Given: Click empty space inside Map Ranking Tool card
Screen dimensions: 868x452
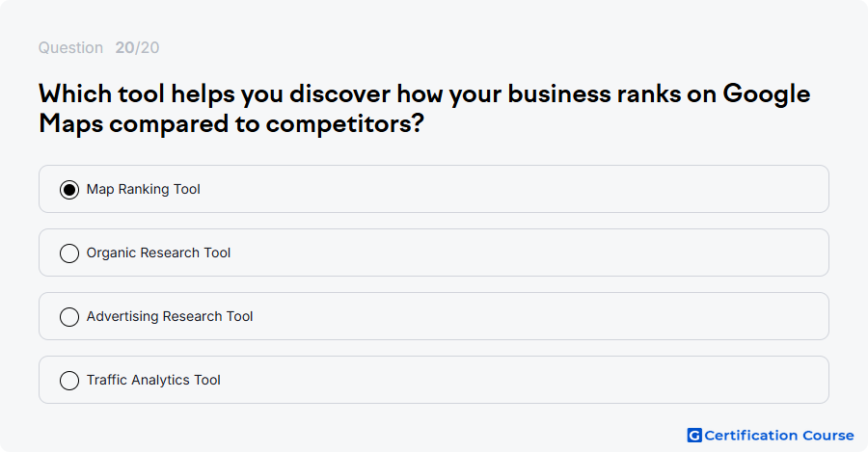Looking at the screenshot, I should (515, 189).
